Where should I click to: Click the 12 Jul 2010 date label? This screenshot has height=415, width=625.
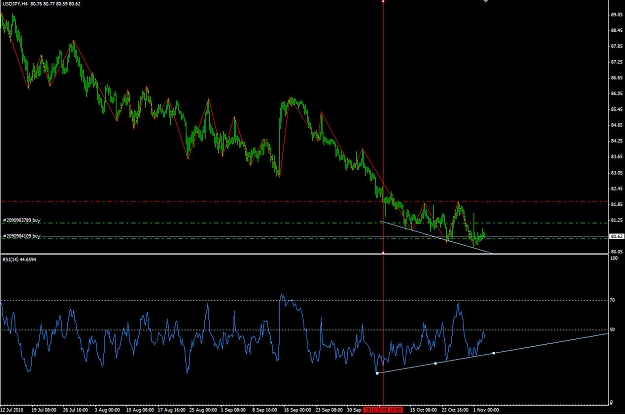(12, 410)
